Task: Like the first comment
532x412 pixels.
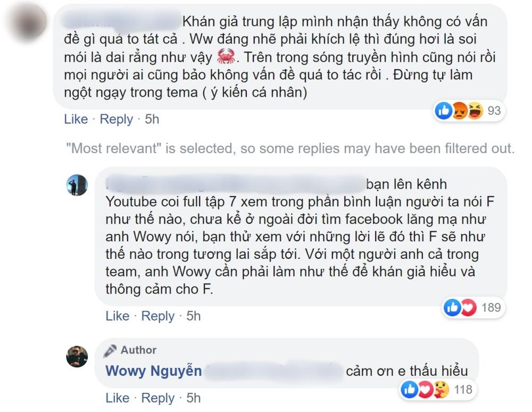Action: 76,119
